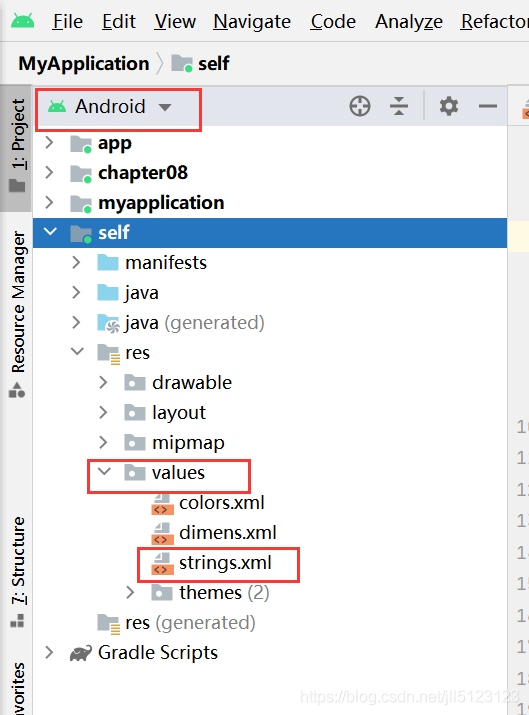Click the res (generated) folder icon
529x715 pixels.
point(109,624)
